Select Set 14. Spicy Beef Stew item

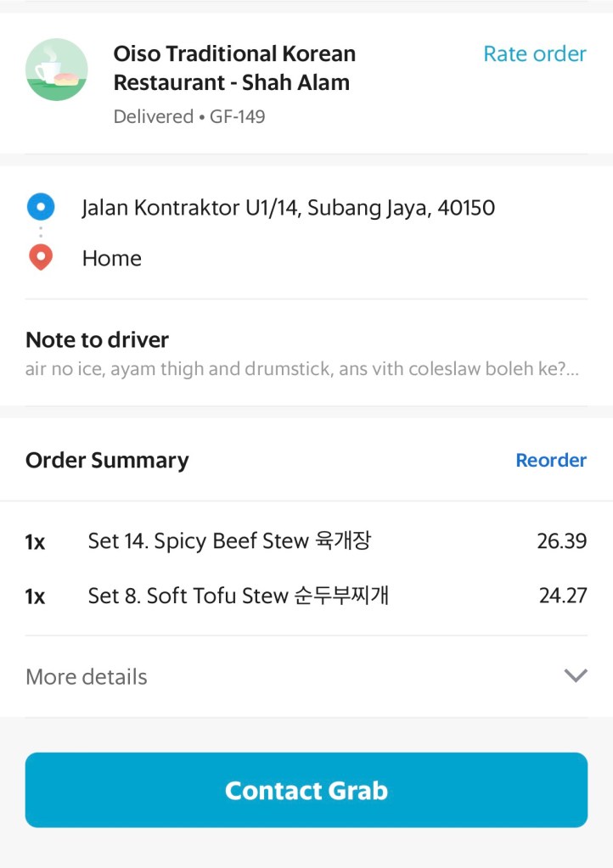pyautogui.click(x=229, y=541)
